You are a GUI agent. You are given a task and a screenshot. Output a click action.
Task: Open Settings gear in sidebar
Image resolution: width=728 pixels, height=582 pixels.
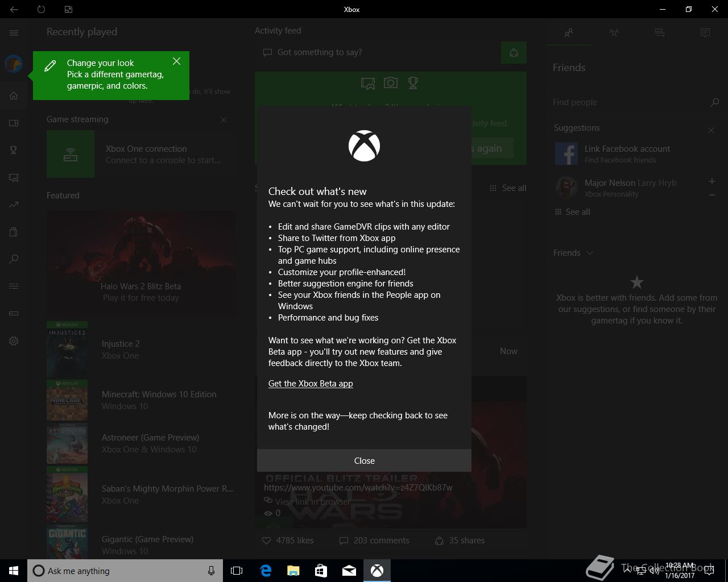(14, 341)
